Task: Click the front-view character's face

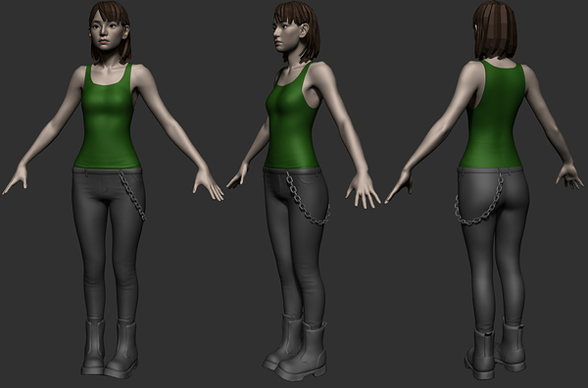Action: (107, 32)
